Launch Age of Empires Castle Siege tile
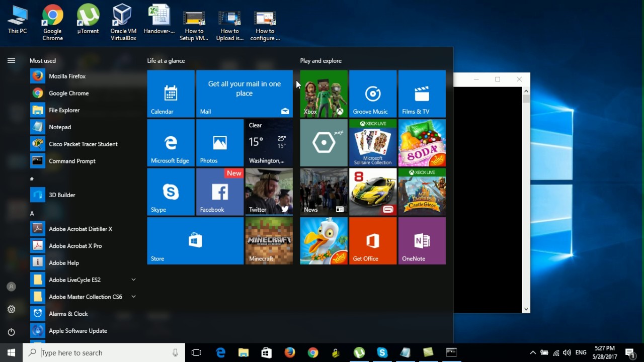Image resolution: width=644 pixels, height=362 pixels. point(422,192)
